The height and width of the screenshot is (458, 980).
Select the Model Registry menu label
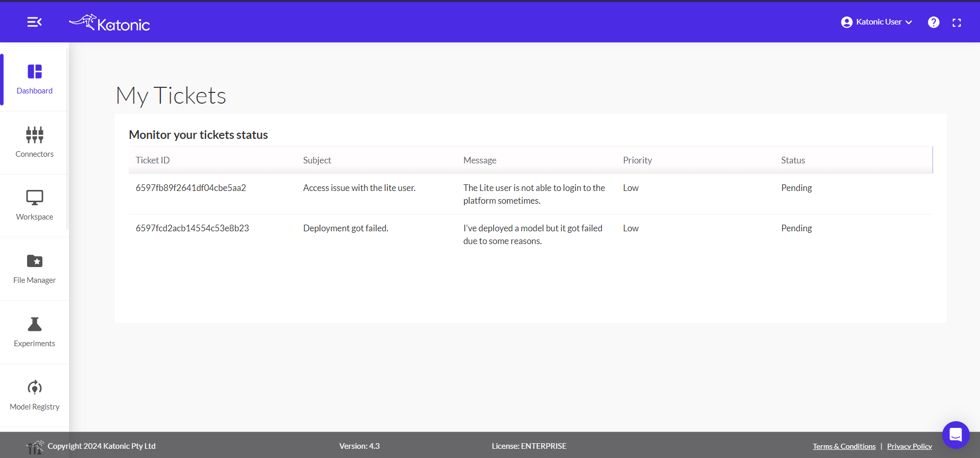click(x=35, y=407)
